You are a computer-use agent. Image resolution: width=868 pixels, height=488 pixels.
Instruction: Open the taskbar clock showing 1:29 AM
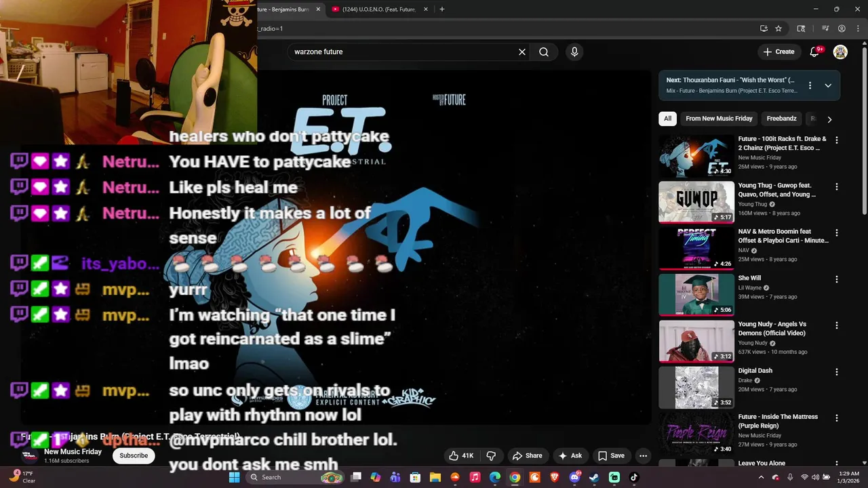[x=849, y=477]
